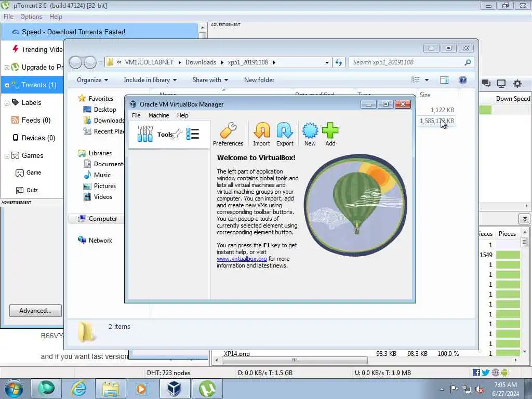Open address bar history dropdown arrow
Viewport: 532px width, 399px height.
(x=327, y=62)
